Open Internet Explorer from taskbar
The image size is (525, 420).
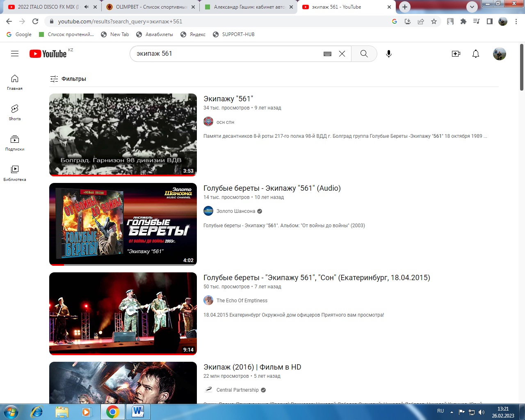tap(37, 411)
